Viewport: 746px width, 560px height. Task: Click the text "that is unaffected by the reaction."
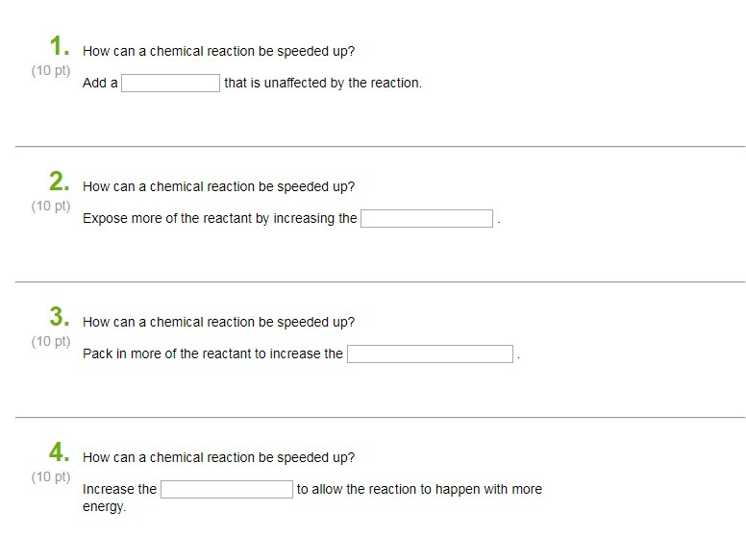point(323,84)
